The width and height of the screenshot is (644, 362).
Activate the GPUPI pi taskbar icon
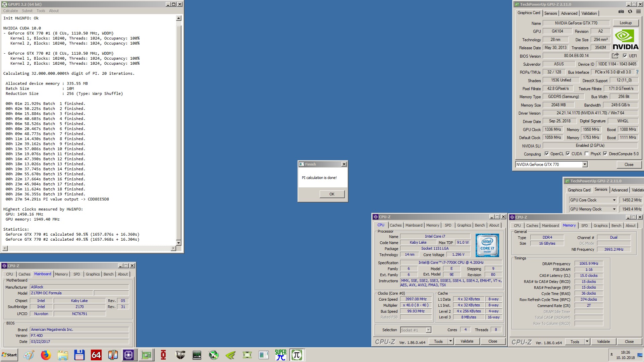(297, 355)
